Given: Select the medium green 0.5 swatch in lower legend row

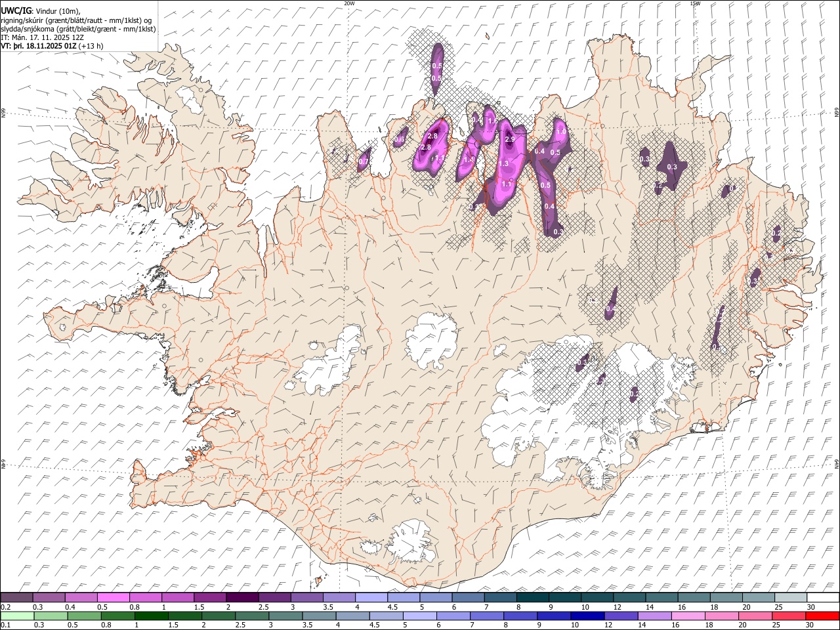Looking at the screenshot, I should point(84,616).
